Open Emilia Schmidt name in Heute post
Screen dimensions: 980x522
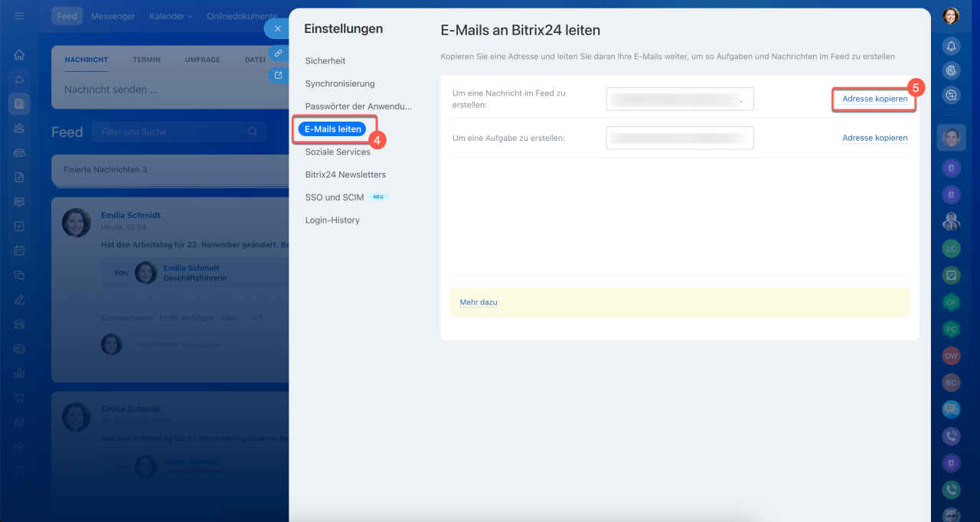[131, 216]
